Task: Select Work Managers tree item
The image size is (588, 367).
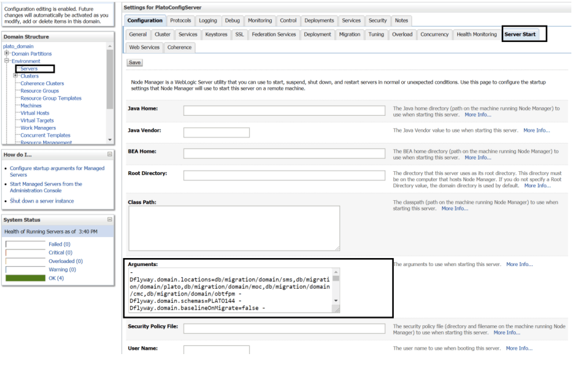Action: [x=38, y=127]
